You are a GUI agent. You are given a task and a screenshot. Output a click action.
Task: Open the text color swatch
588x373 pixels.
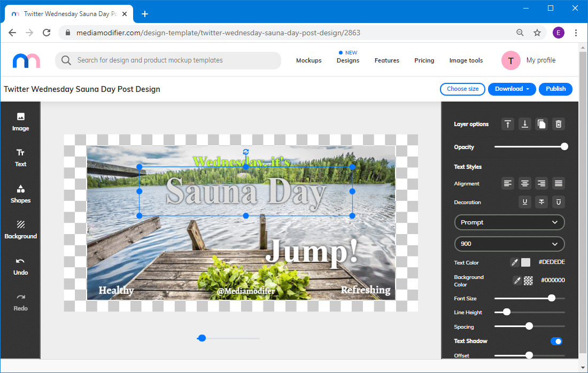(x=526, y=262)
